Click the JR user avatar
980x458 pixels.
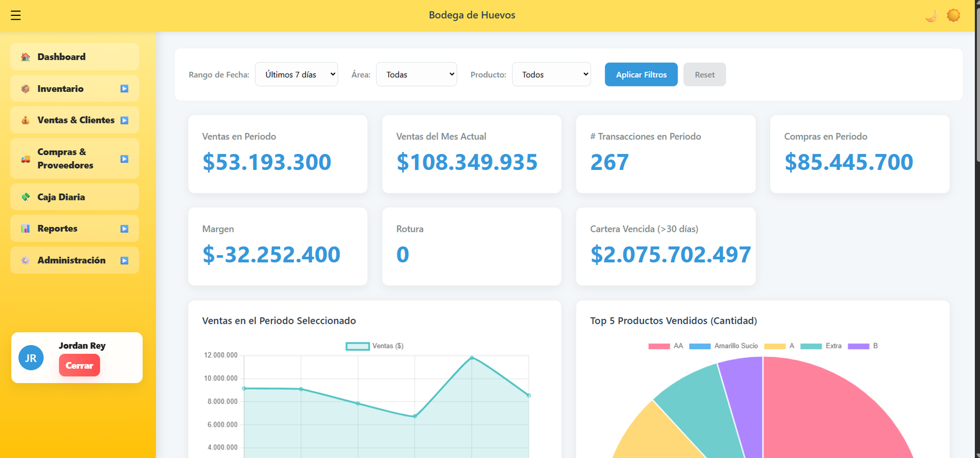31,358
